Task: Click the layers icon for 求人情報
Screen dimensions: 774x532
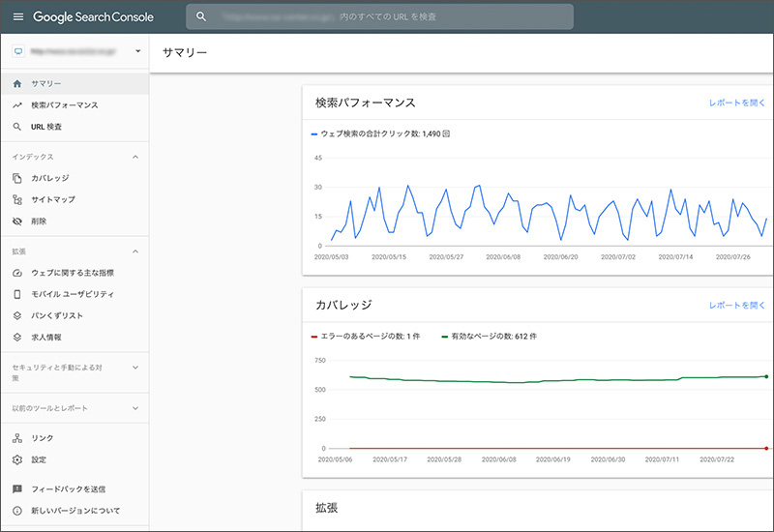Action: point(17,337)
